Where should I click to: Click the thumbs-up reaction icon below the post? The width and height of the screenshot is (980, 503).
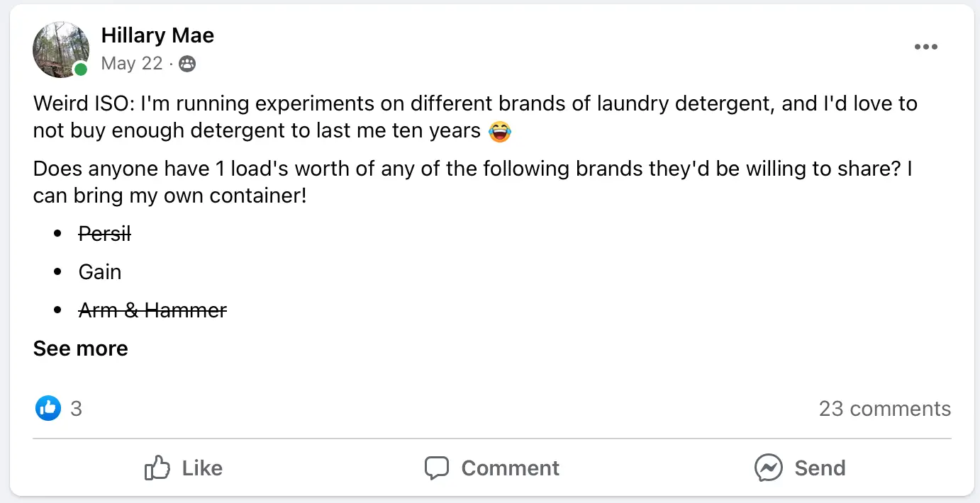click(48, 409)
